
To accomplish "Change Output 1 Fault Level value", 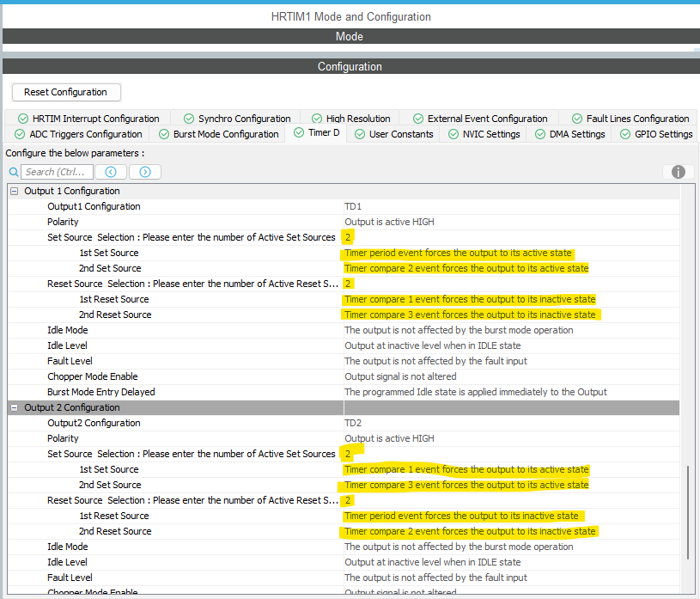I will pos(512,361).
